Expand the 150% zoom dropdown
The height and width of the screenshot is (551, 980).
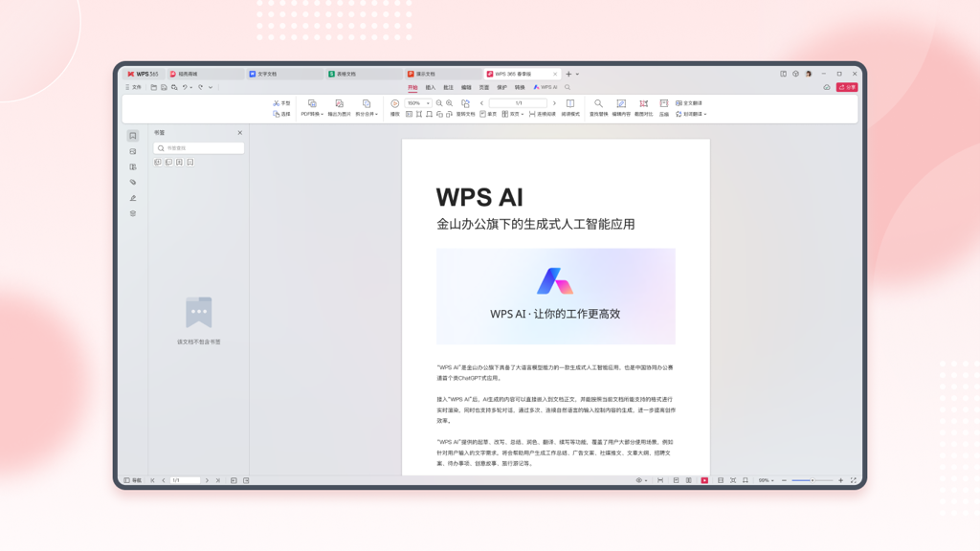[x=428, y=103]
